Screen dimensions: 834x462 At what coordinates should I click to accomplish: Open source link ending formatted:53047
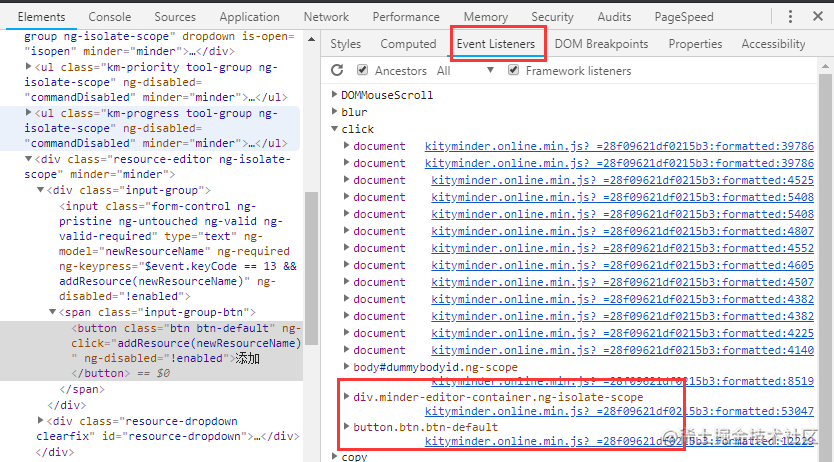pos(619,411)
